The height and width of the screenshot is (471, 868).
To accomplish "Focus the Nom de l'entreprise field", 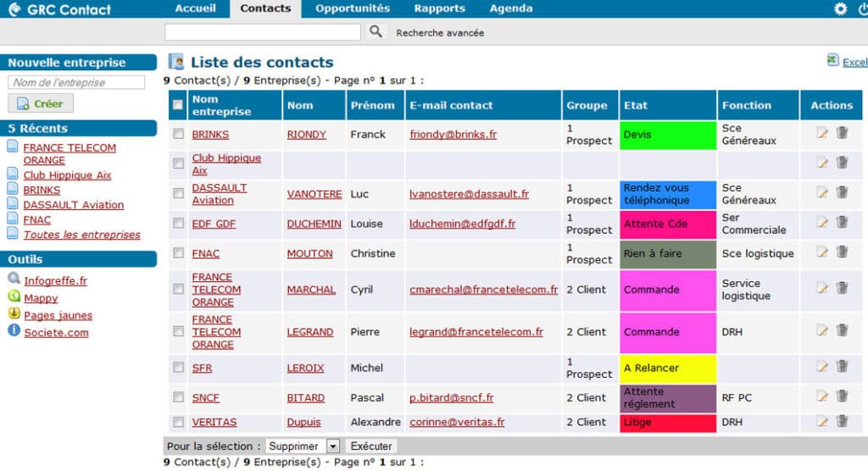I will (76, 82).
